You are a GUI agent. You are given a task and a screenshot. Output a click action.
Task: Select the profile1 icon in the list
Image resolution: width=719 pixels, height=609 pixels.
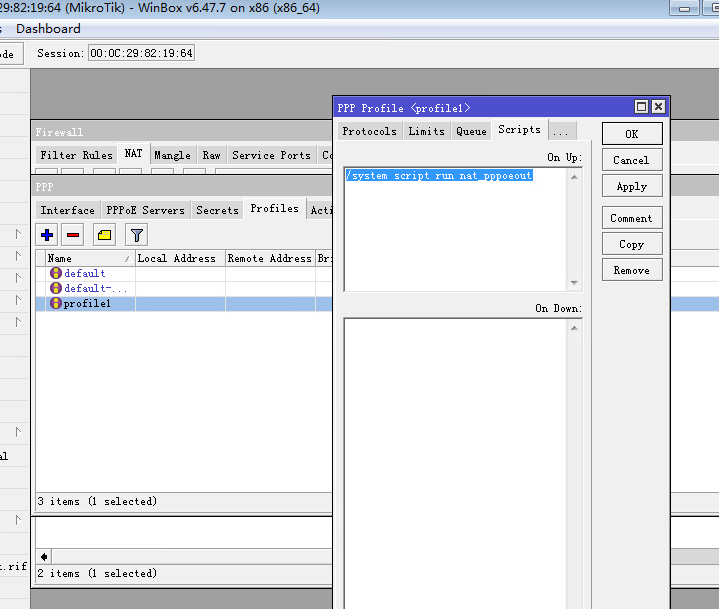click(x=55, y=304)
